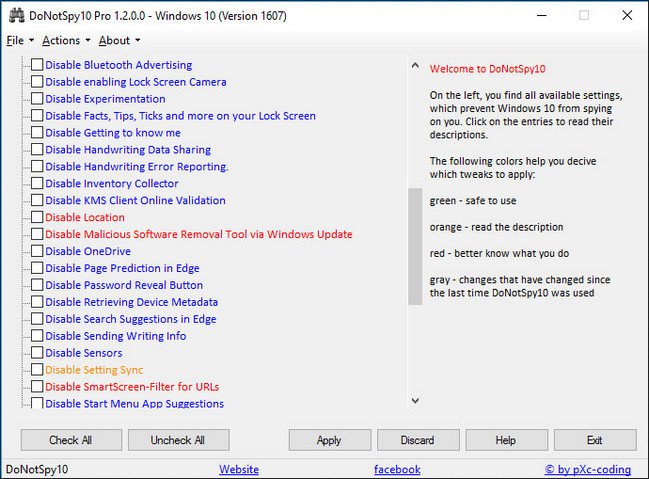649x479 pixels.
Task: Click the scrollbar up arrow
Action: tap(415, 65)
